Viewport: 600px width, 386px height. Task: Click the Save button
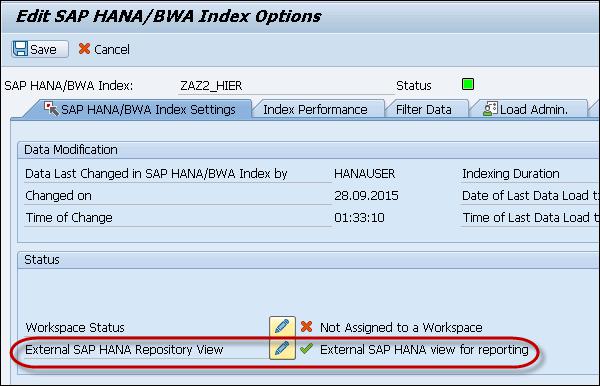coord(40,49)
